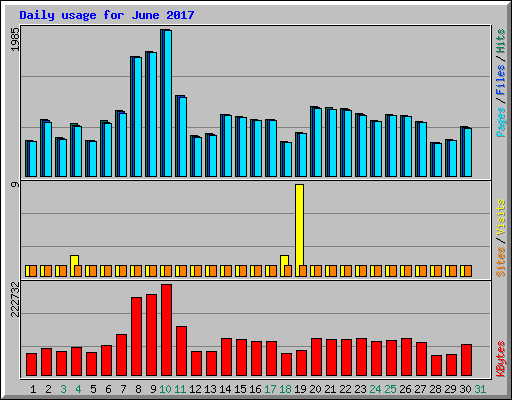Image resolution: width=512 pixels, height=400 pixels.
Task: Click the cyan pages bar for day 1
Action: point(33,159)
